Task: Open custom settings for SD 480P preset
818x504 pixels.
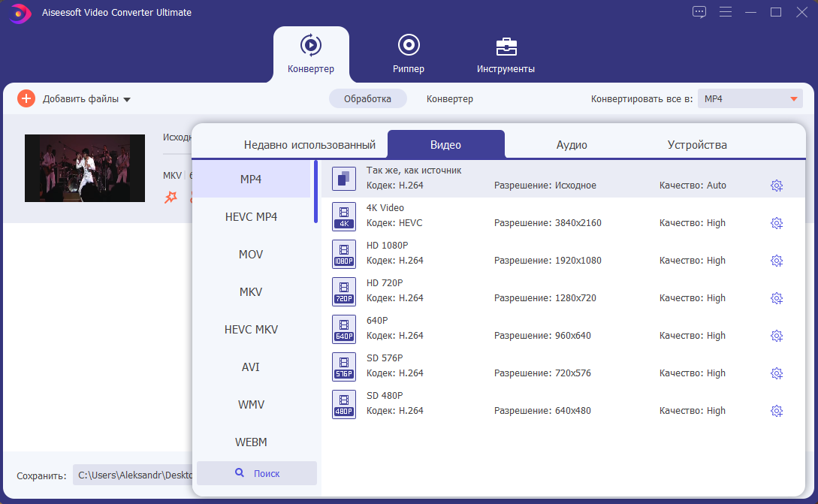Action: [777, 411]
